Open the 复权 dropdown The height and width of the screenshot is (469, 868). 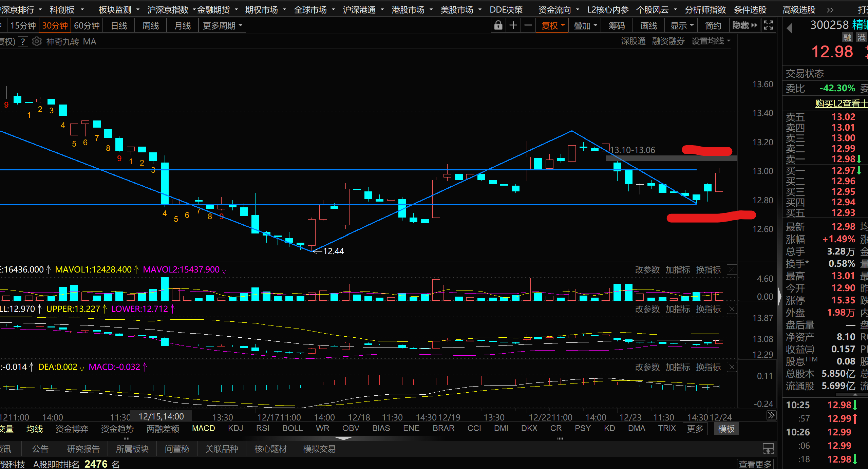pos(552,25)
